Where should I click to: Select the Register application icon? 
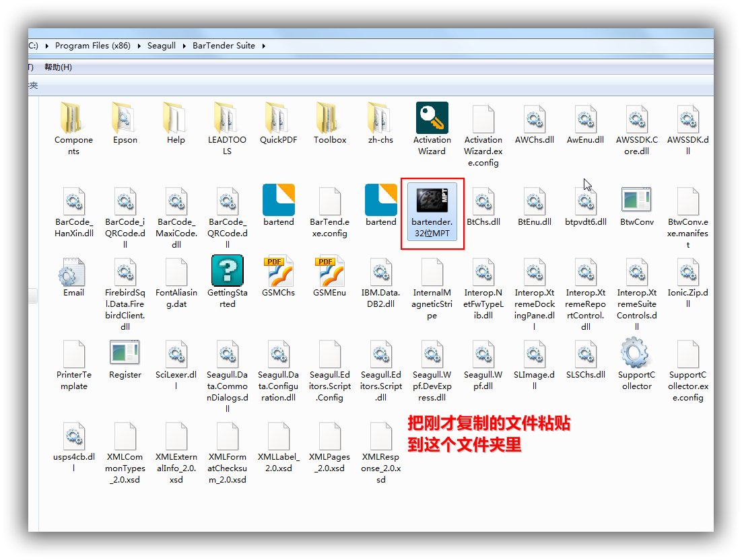(125, 353)
